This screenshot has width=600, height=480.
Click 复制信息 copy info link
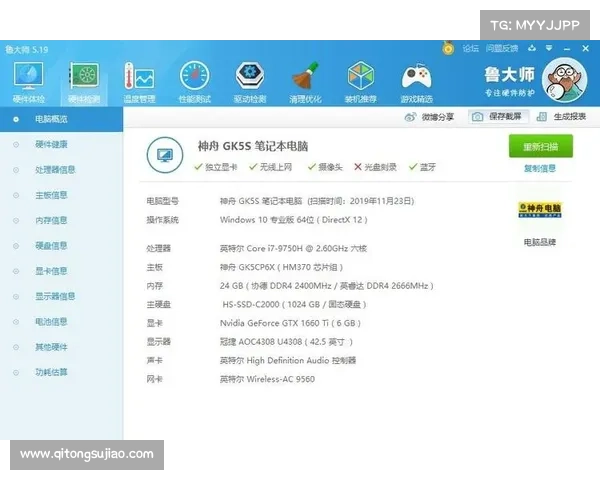[540, 168]
